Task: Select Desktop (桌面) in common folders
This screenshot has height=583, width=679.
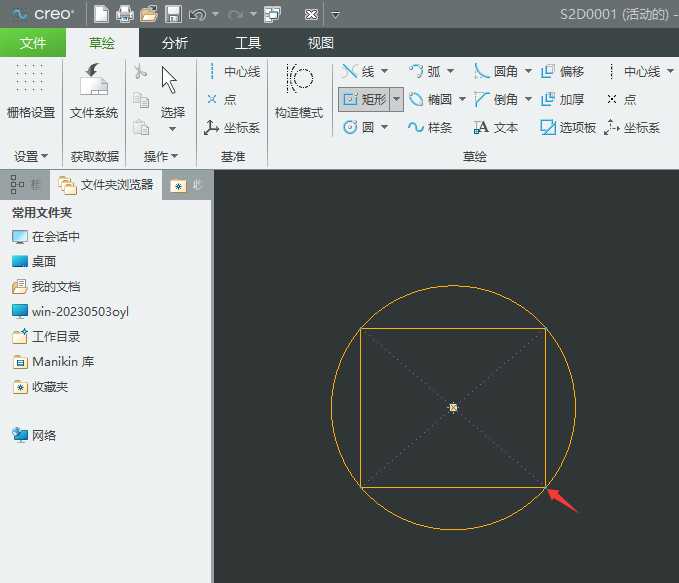Action: pos(43,261)
